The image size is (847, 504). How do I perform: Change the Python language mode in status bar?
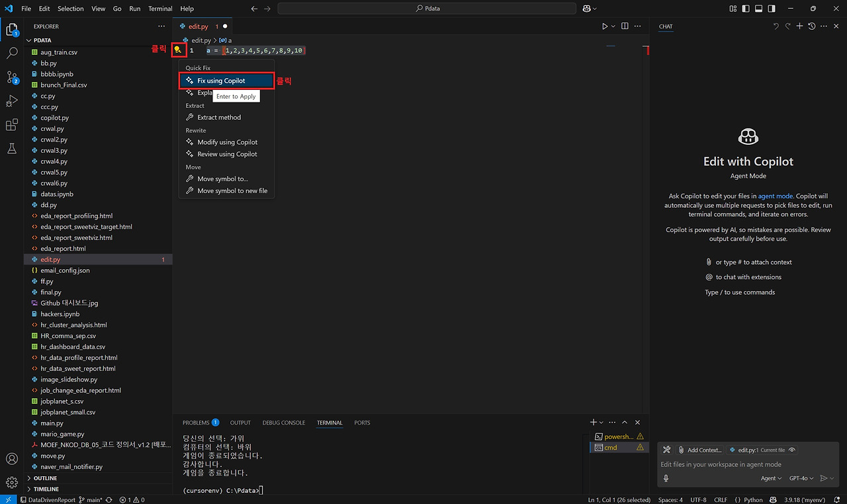click(753, 499)
